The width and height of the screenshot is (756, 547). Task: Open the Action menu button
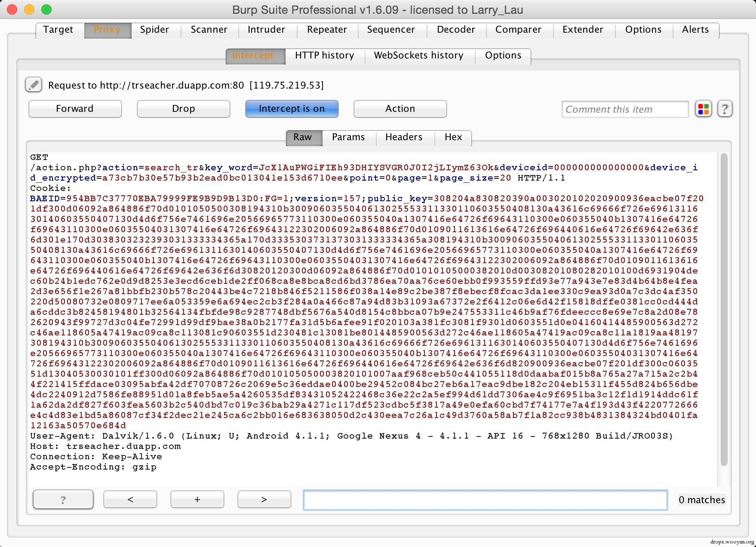tap(400, 109)
